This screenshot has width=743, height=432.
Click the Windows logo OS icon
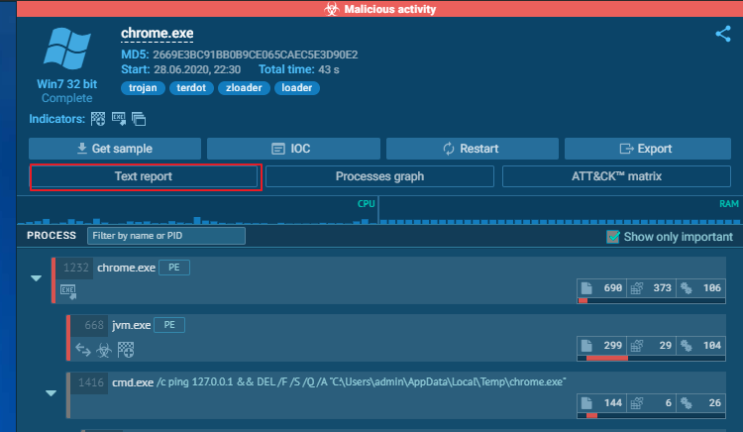pyautogui.click(x=67, y=48)
